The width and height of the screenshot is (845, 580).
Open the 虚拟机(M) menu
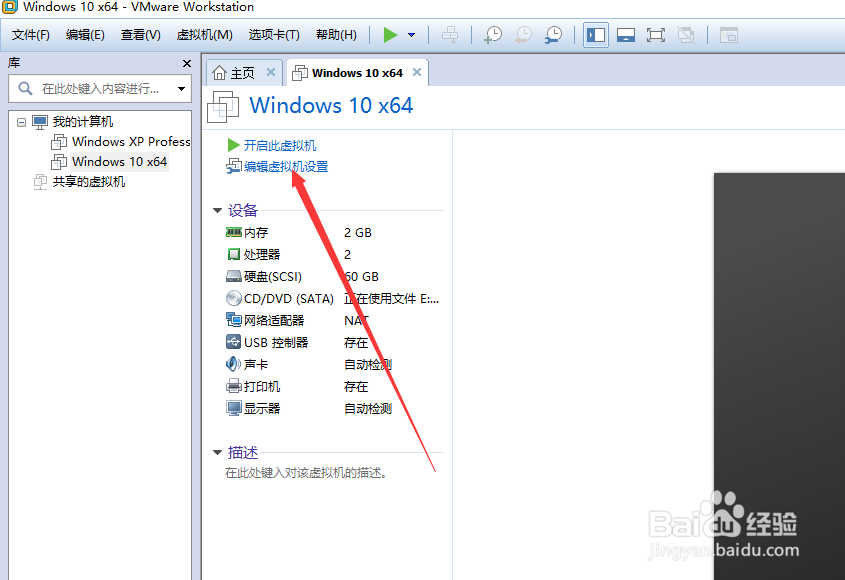tap(205, 35)
